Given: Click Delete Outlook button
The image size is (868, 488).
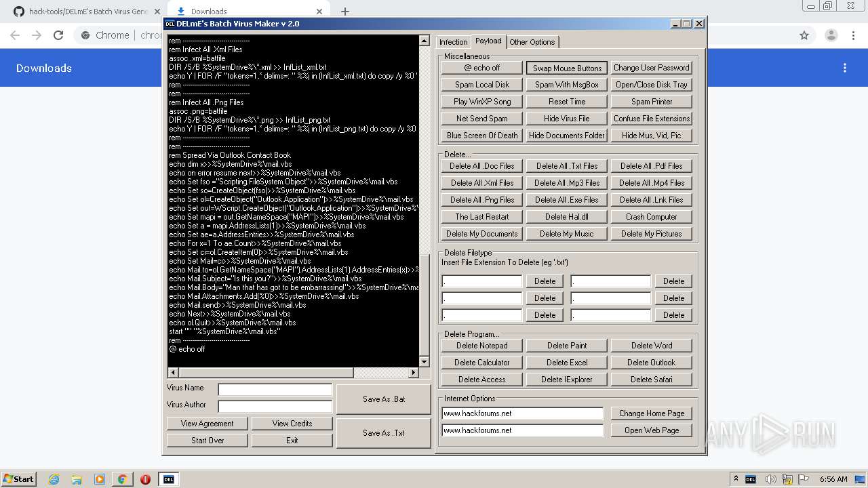Looking at the screenshot, I should pos(652,363).
